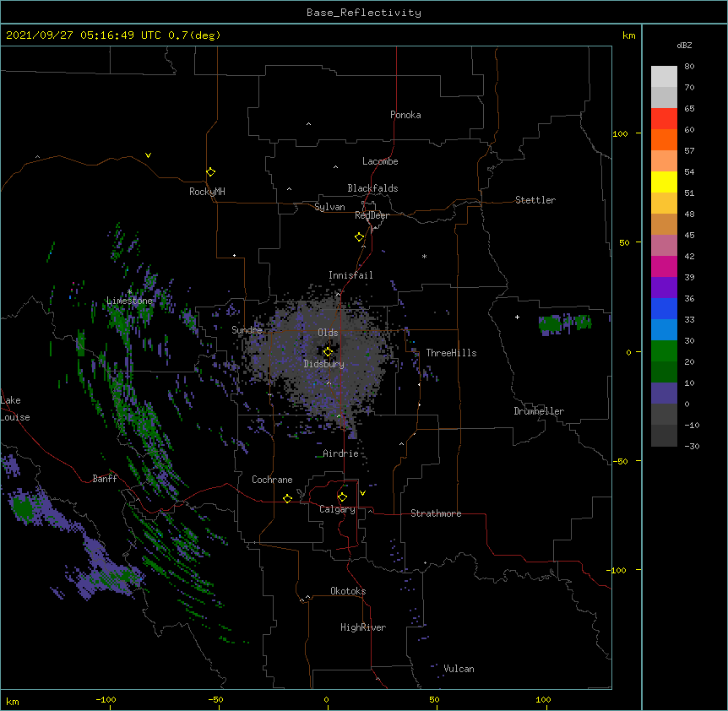Select the bright green 30-20 dBZ swatch
Screen dimensions: 728x711
point(664,351)
